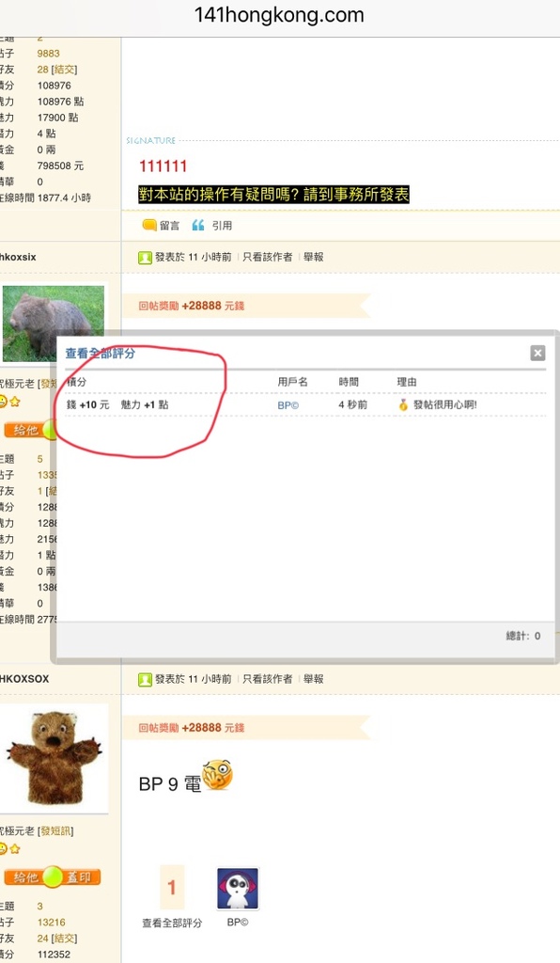The height and width of the screenshot is (963, 560).
Task: Click the medal icon beside 發帖很用心啊!
Action: [x=403, y=404]
